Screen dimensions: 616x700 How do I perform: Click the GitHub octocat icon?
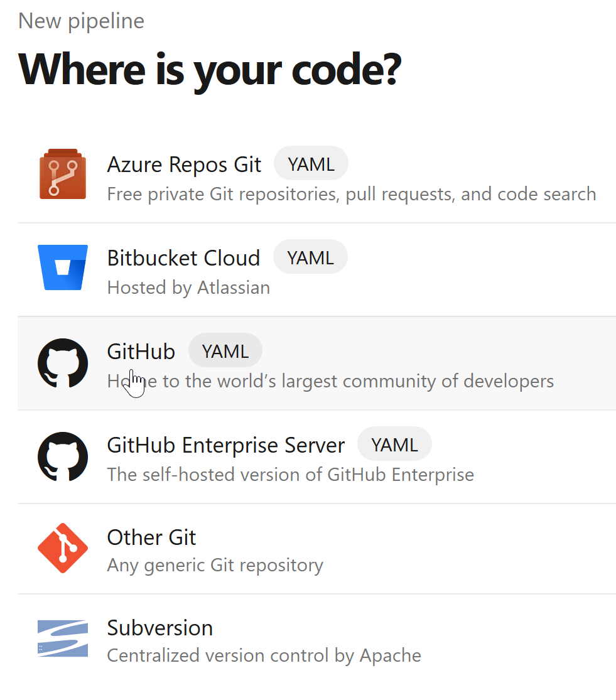63,363
